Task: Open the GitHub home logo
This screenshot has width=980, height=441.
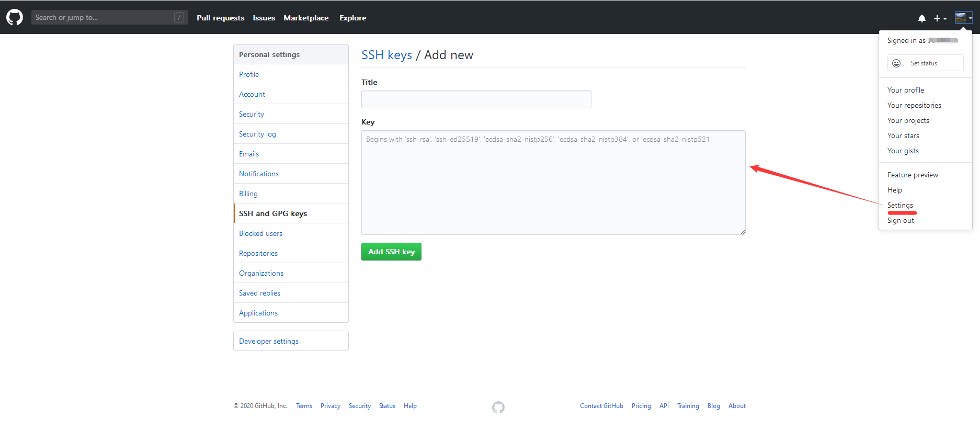Action: pos(15,17)
